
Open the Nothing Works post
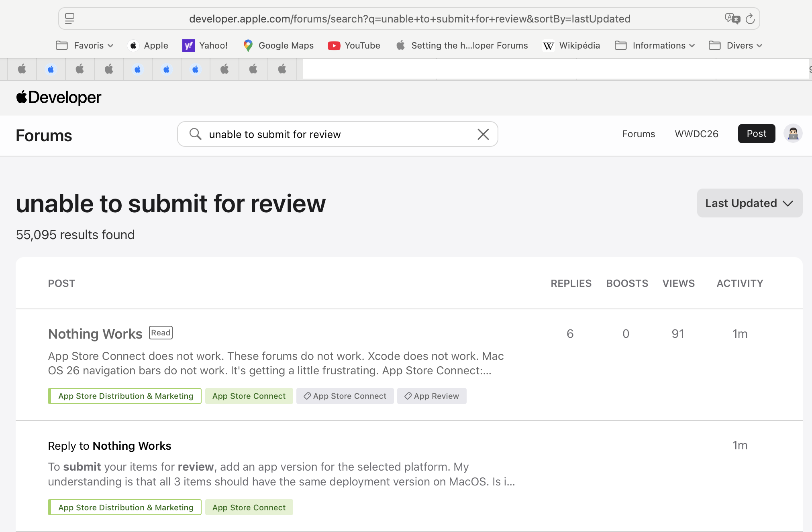[x=95, y=334]
